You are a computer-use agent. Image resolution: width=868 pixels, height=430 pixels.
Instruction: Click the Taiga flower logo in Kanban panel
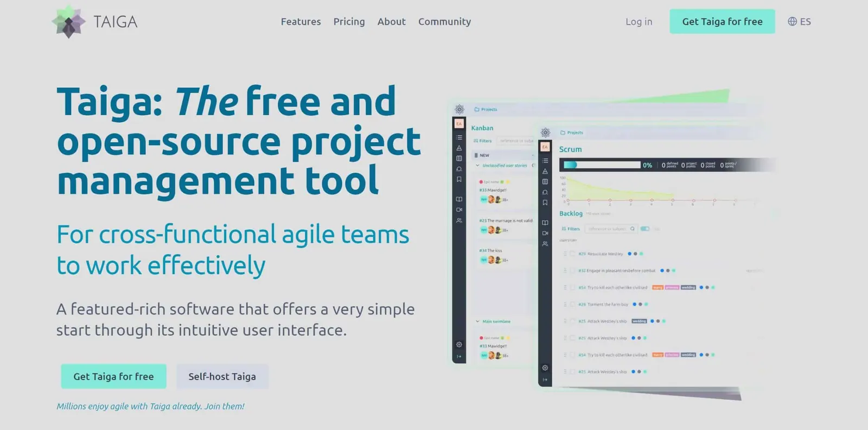click(x=459, y=109)
